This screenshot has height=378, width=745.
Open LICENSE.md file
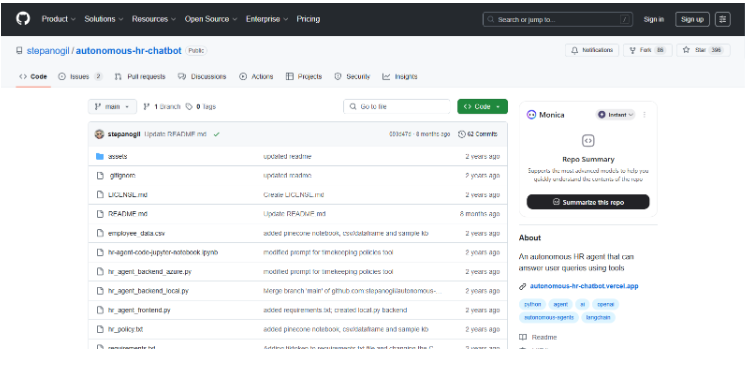128,195
